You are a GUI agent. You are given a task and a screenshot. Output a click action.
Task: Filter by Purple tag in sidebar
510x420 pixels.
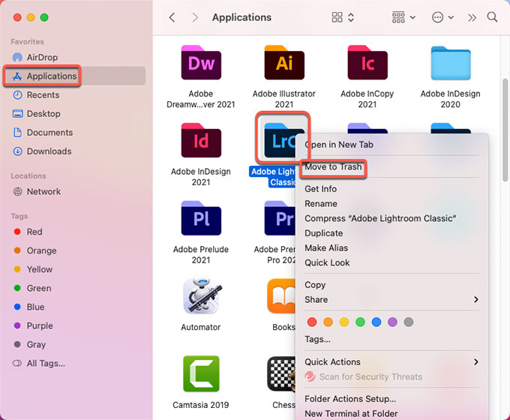(33, 325)
